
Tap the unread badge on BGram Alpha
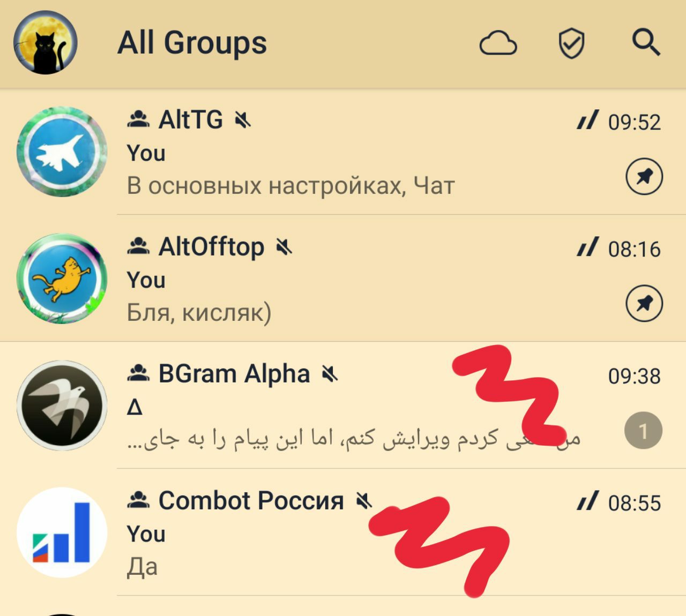[643, 431]
